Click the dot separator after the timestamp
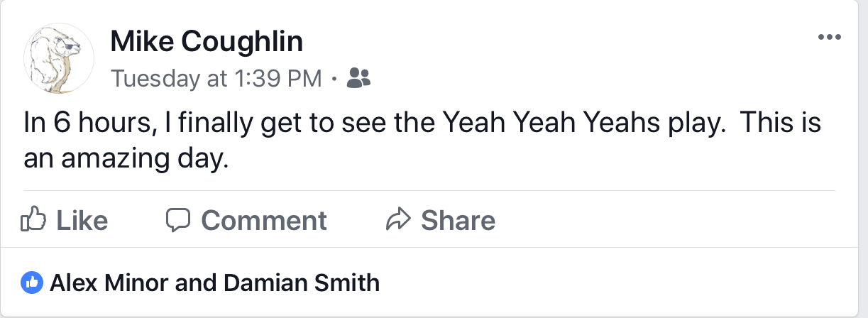 pos(334,79)
